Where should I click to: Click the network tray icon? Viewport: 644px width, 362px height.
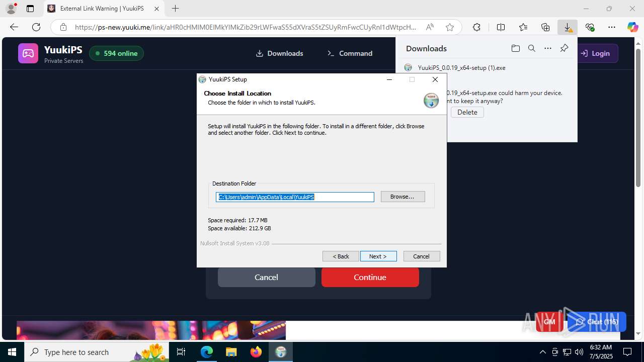click(567, 352)
